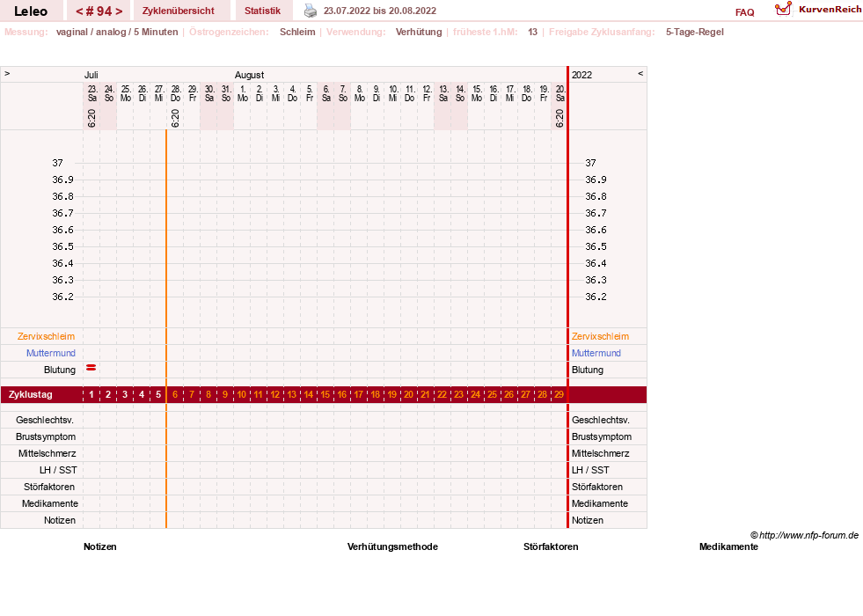Click the red bleeding mark on day 1
Screen dimensions: 863x616
pyautogui.click(x=91, y=368)
